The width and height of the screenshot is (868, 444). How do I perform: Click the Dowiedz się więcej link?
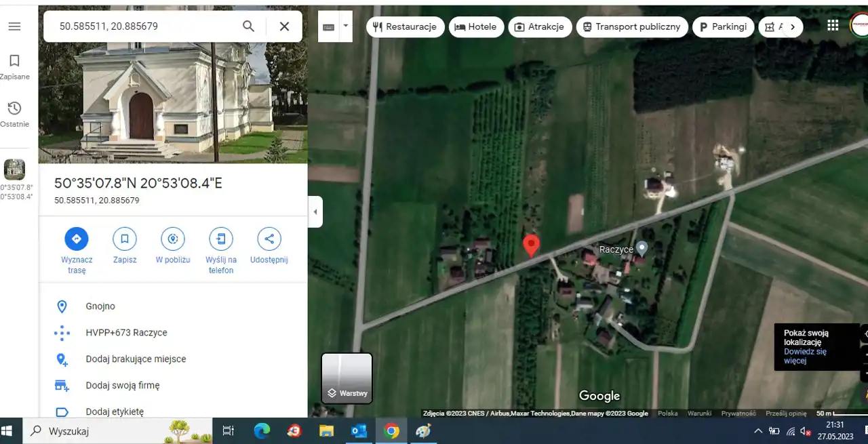(805, 356)
